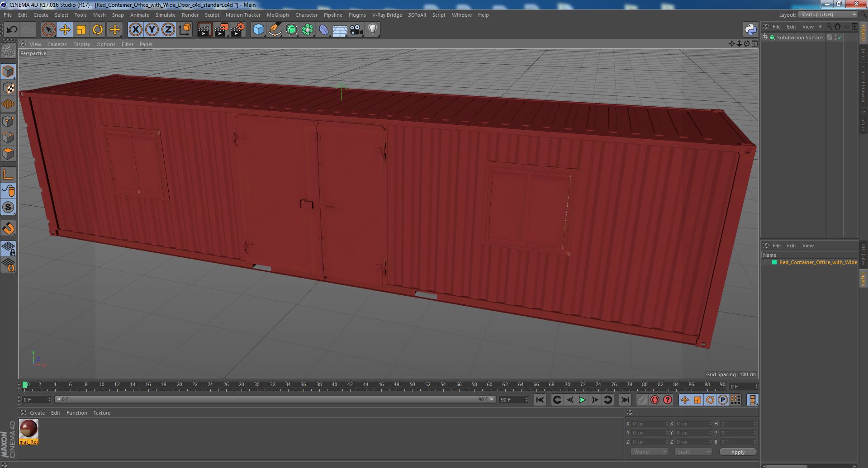Toggle Subdivision Surface enable checkmark
This screenshot has width=868, height=468.
pyautogui.click(x=840, y=38)
